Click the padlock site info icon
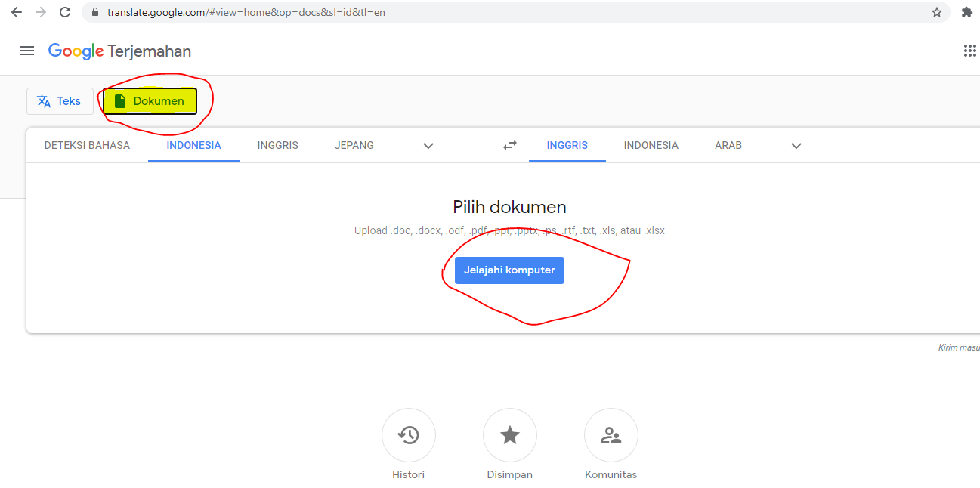Image resolution: width=980 pixels, height=488 pixels. coord(94,12)
